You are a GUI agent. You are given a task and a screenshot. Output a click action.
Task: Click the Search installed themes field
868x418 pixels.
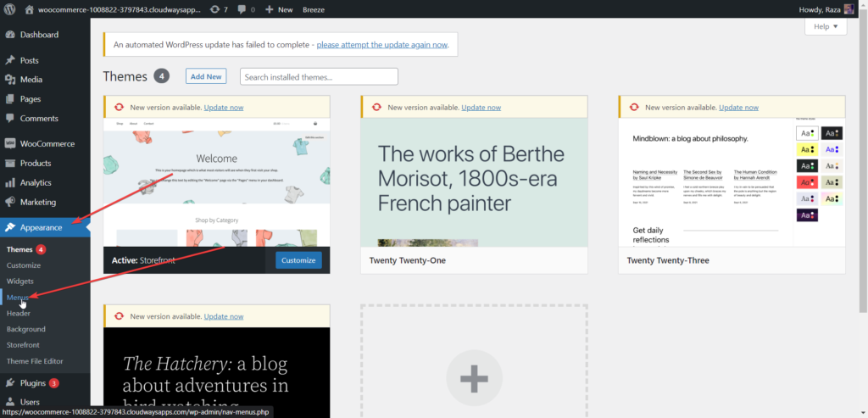click(319, 77)
